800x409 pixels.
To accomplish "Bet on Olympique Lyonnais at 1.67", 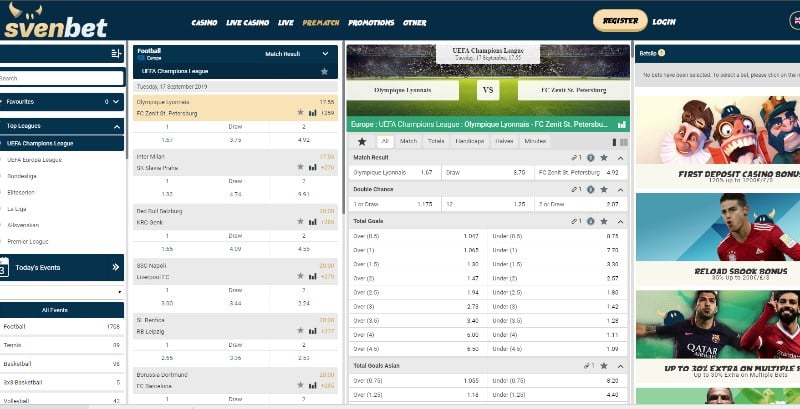I will 394,173.
